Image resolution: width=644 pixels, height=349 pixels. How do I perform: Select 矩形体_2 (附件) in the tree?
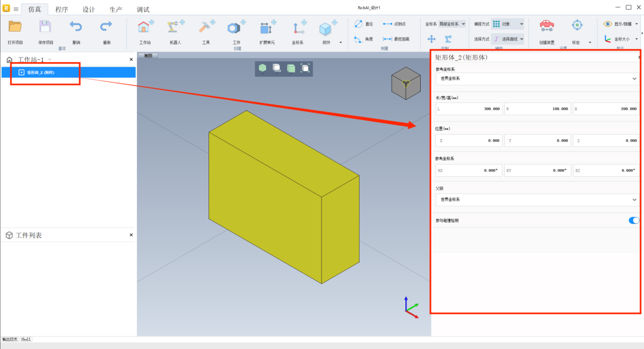tap(41, 73)
